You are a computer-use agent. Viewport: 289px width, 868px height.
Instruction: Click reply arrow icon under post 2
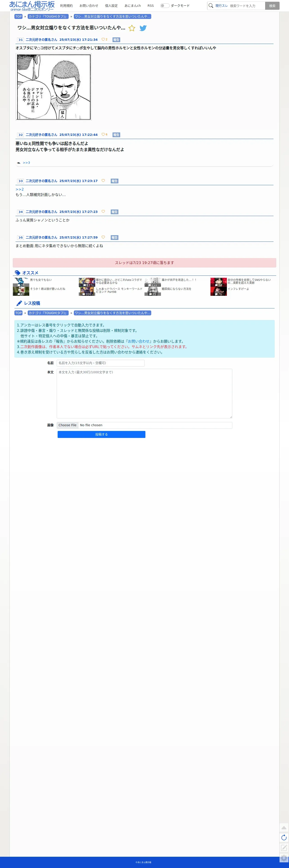[18, 163]
